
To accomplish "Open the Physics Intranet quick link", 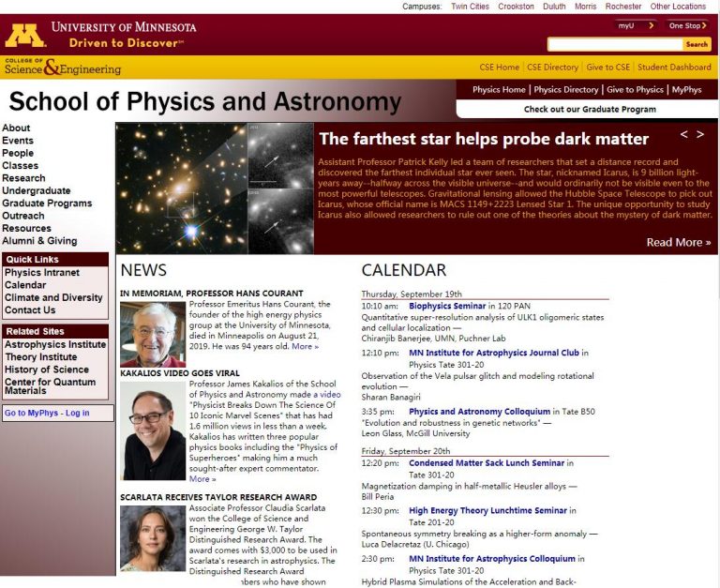I will pos(42,272).
